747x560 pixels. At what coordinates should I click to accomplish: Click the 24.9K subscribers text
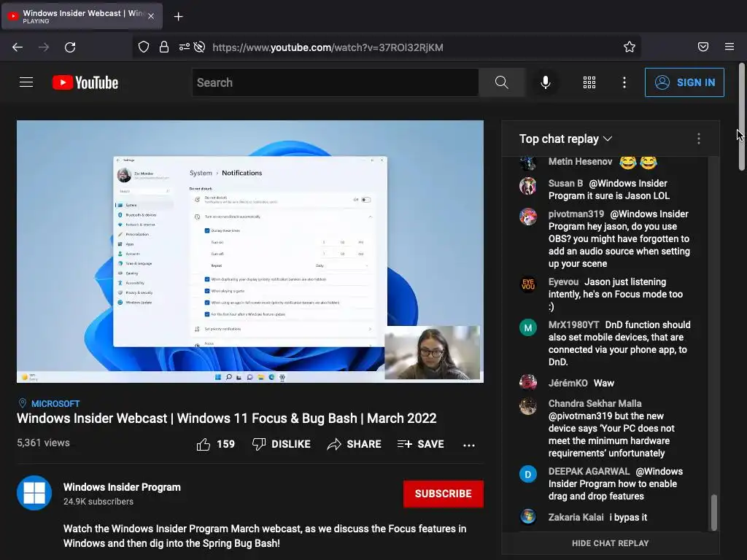(x=98, y=502)
